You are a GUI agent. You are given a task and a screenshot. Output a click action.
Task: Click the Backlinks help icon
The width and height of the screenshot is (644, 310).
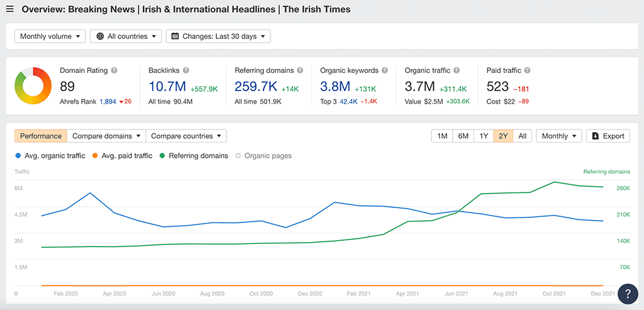(186, 70)
